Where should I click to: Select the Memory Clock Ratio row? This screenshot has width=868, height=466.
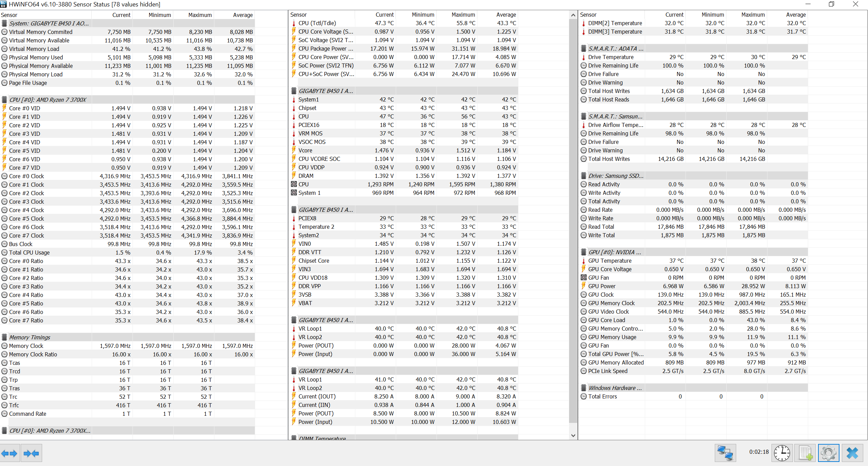click(x=128, y=354)
